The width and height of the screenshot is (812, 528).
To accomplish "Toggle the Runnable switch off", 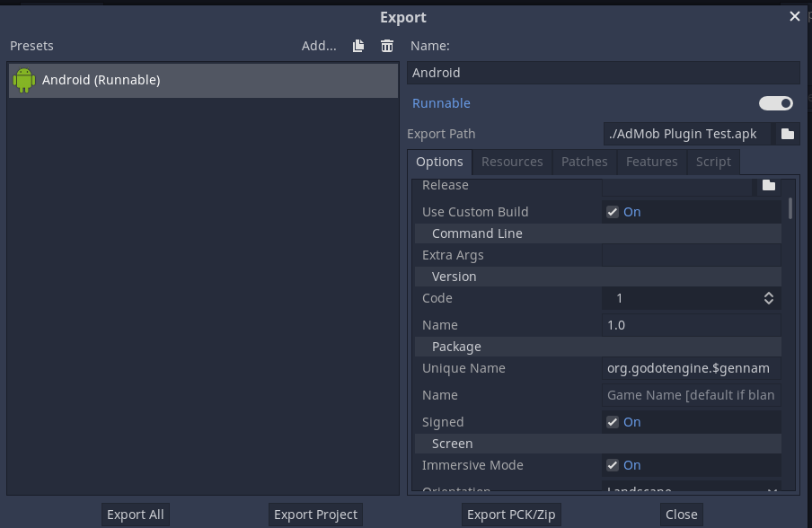I will click(775, 103).
